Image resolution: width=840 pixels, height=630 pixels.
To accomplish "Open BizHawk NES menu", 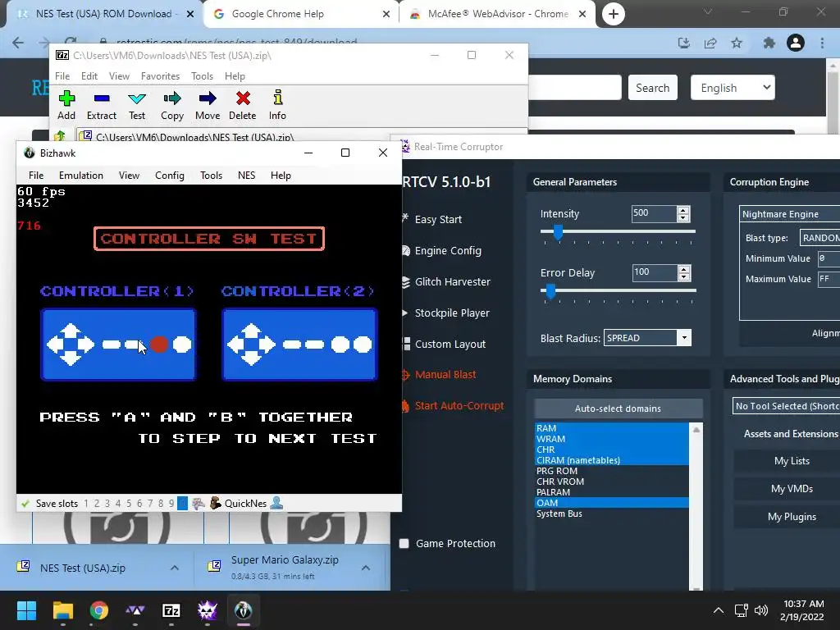I will point(246,176).
